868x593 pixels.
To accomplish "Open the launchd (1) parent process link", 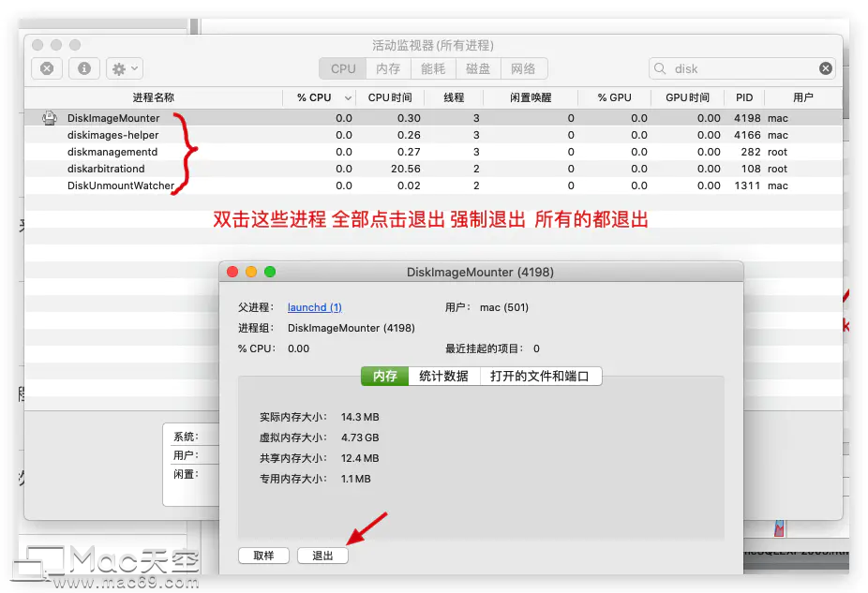I will (x=314, y=307).
